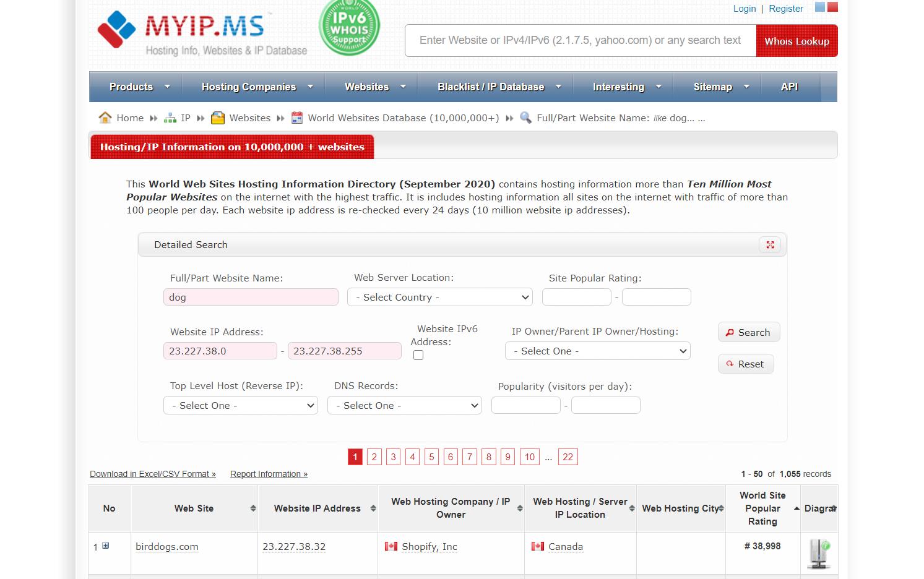The height and width of the screenshot is (579, 924).
Task: Click the Home breadcrumb house icon
Action: point(105,118)
